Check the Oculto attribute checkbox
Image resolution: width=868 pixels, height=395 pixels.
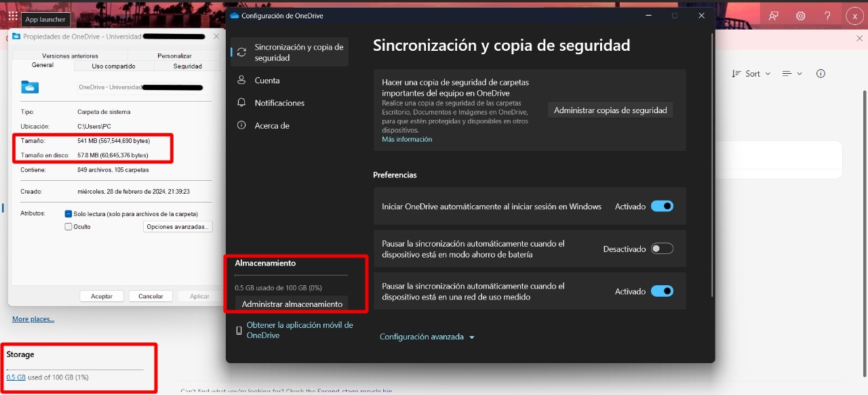coord(68,227)
